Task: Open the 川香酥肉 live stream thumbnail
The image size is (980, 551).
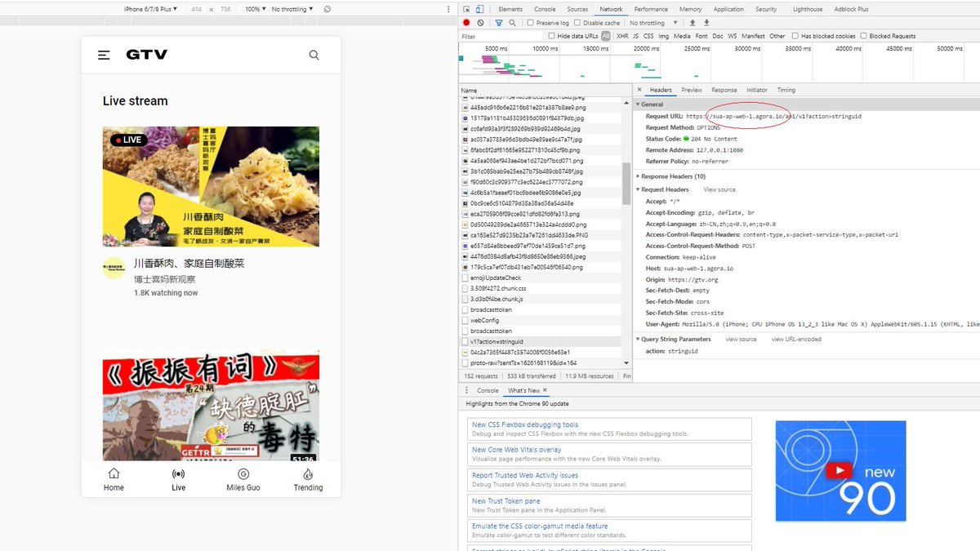Action: (211, 186)
